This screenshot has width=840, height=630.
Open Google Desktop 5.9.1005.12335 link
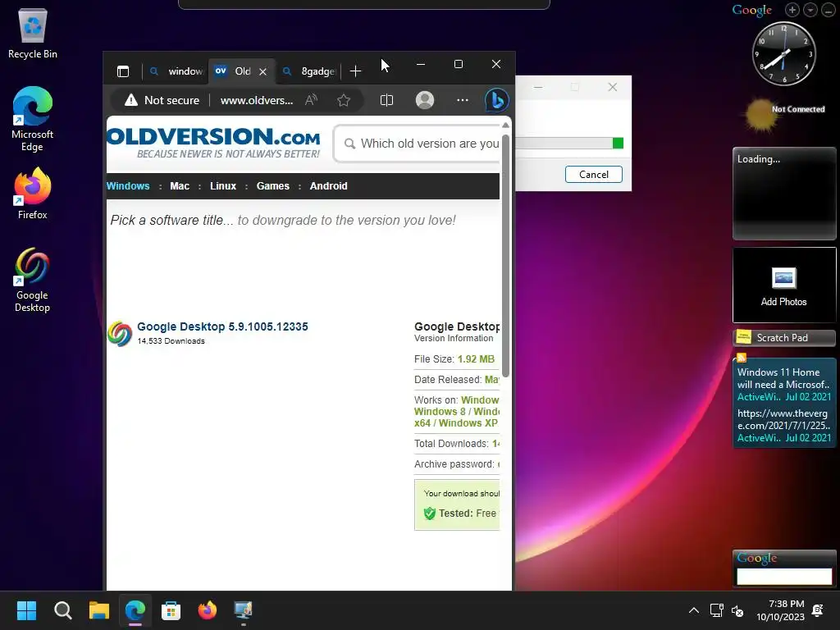222,326
